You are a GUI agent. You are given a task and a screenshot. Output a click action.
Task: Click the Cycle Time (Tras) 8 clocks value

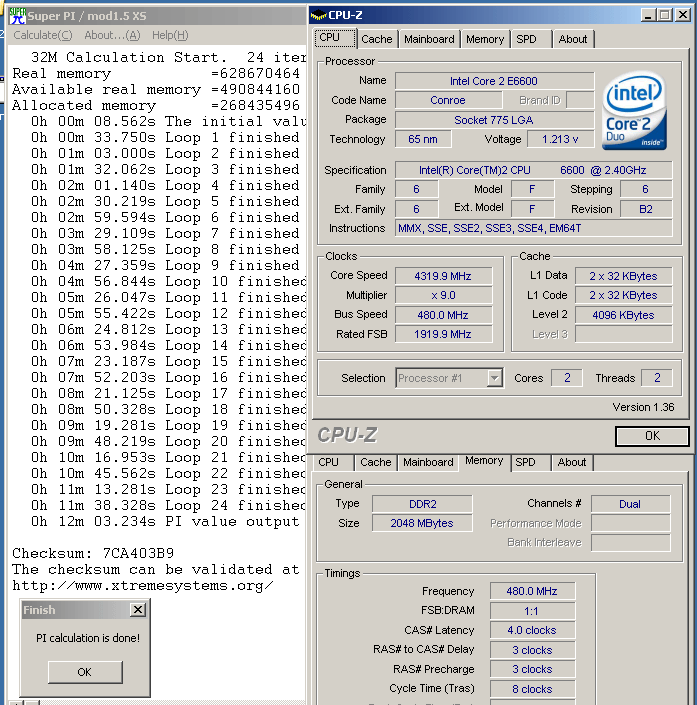click(532, 689)
